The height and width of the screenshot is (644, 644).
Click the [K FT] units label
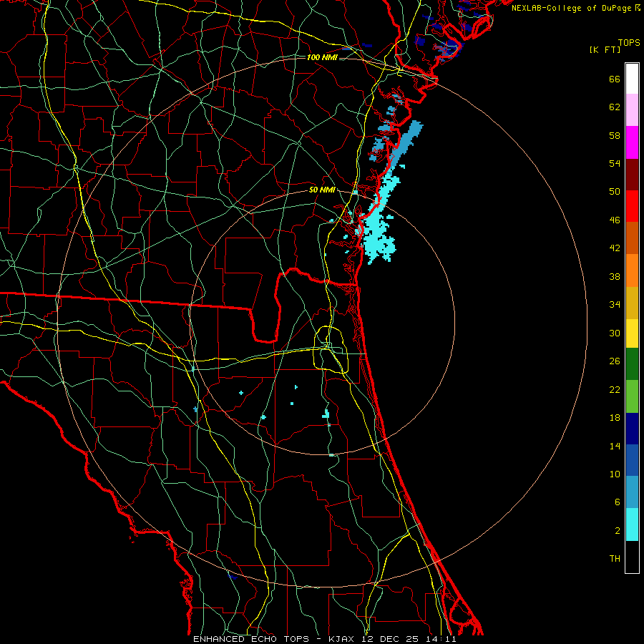[605, 50]
